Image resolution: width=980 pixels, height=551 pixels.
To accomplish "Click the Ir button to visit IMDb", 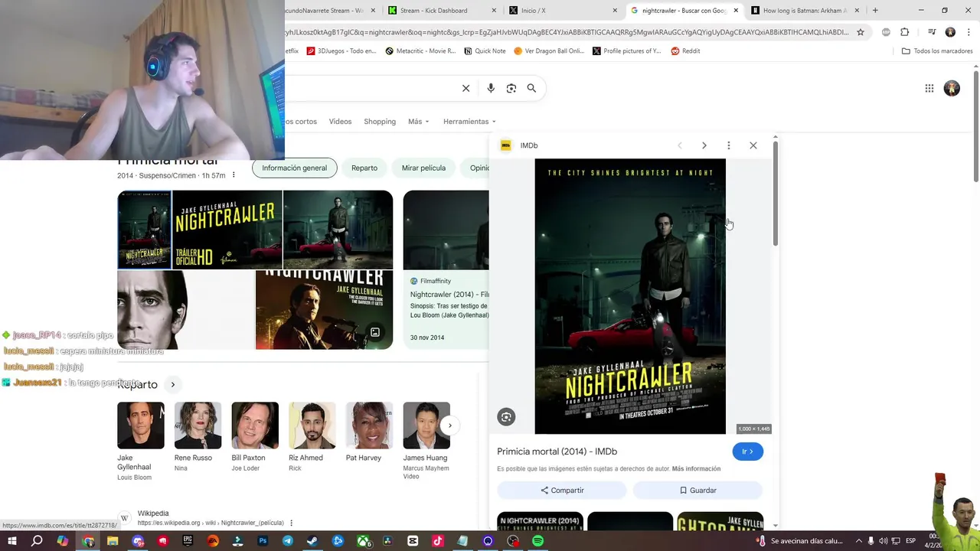I will click(748, 452).
